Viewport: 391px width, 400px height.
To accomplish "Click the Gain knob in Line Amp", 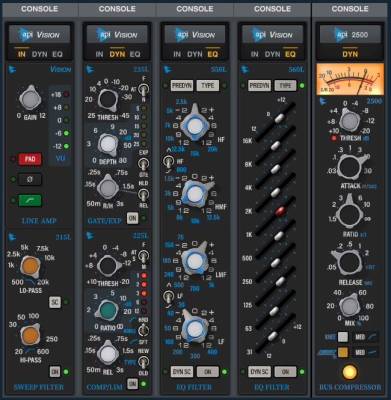I will click(30, 99).
